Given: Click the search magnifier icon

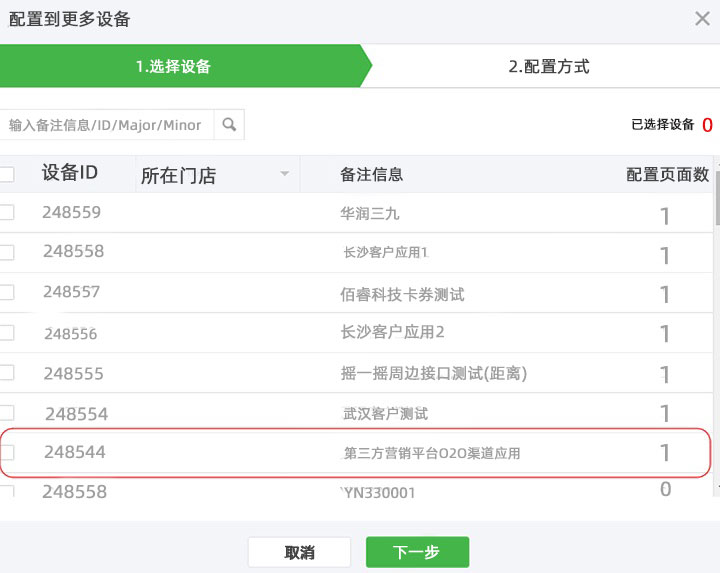Looking at the screenshot, I should tap(229, 125).
